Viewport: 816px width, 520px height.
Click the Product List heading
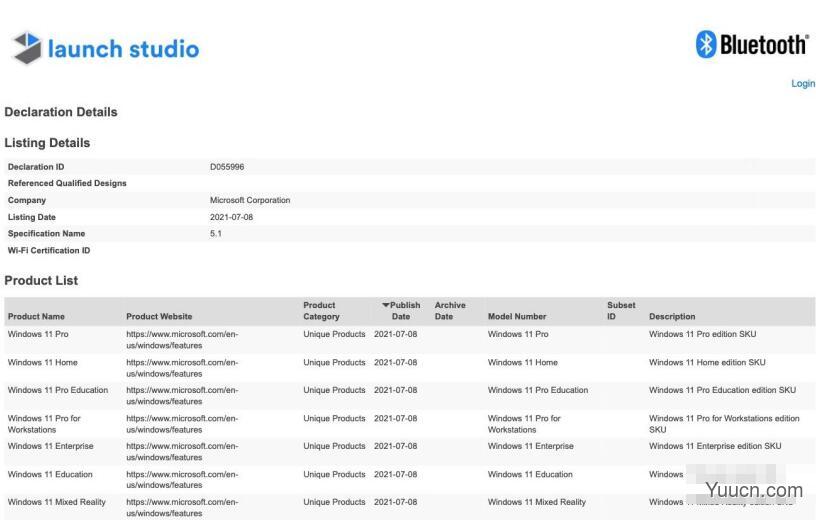click(41, 281)
